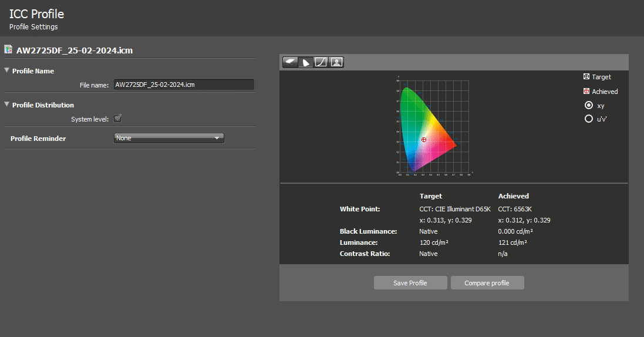Select the u'v' radio button

click(x=589, y=119)
